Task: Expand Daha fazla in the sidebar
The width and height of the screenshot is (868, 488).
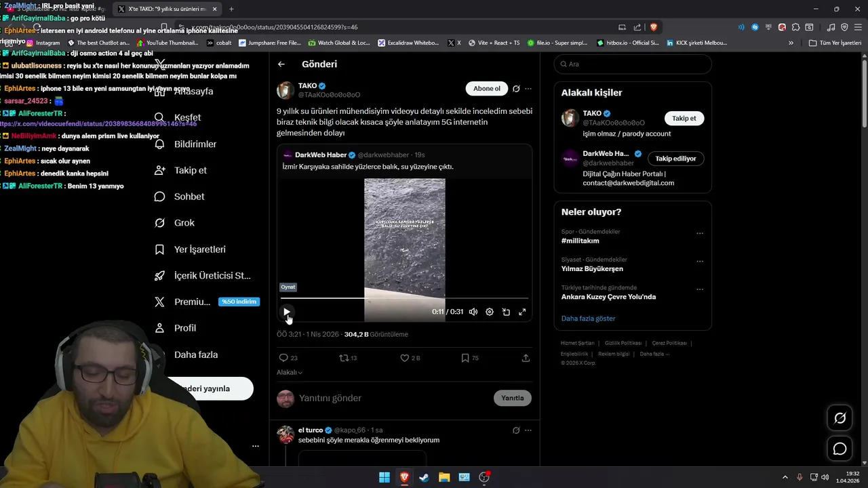Action: (x=186, y=354)
